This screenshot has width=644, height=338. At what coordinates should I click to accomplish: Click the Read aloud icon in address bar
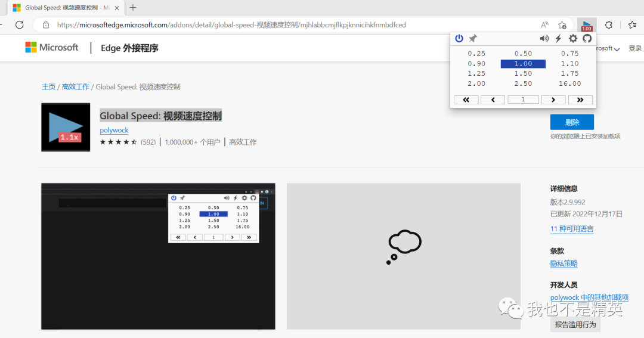pos(544,25)
